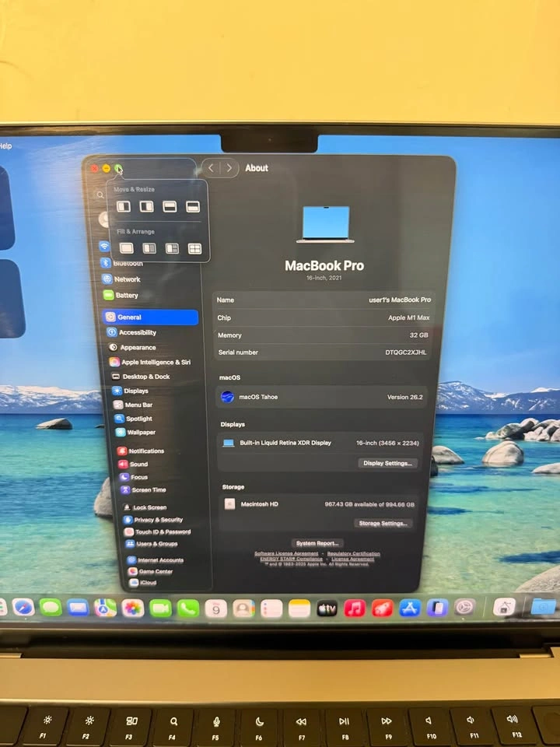This screenshot has height=747, width=560.
Task: Open Music from the Dock
Action: tap(355, 608)
